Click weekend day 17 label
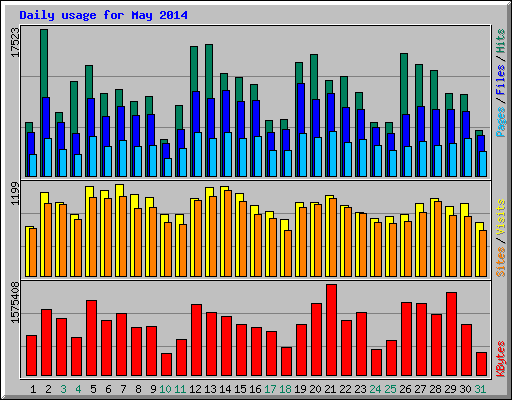The width and height of the screenshot is (512, 400). click(270, 389)
